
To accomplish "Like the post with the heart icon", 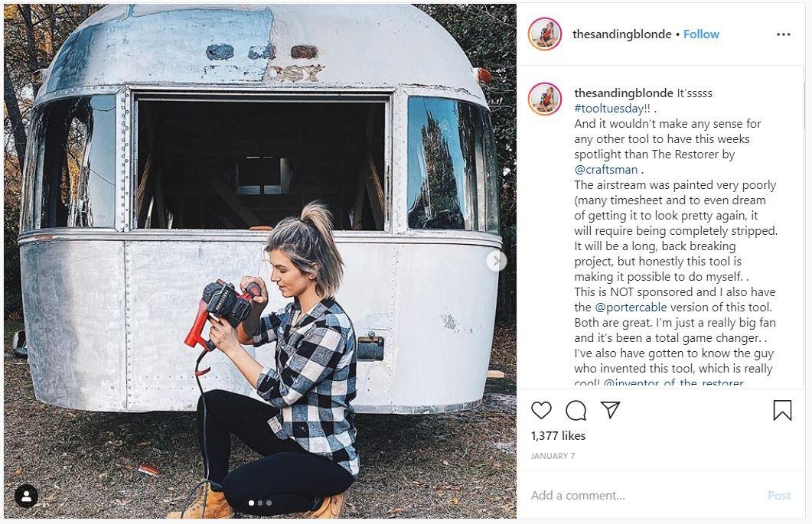I will click(x=541, y=410).
